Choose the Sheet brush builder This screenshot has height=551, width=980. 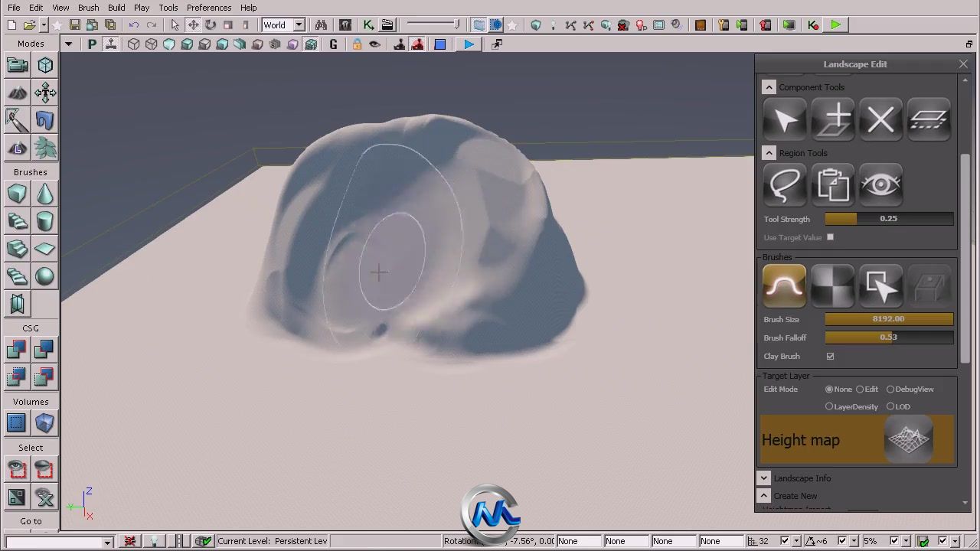coord(45,249)
